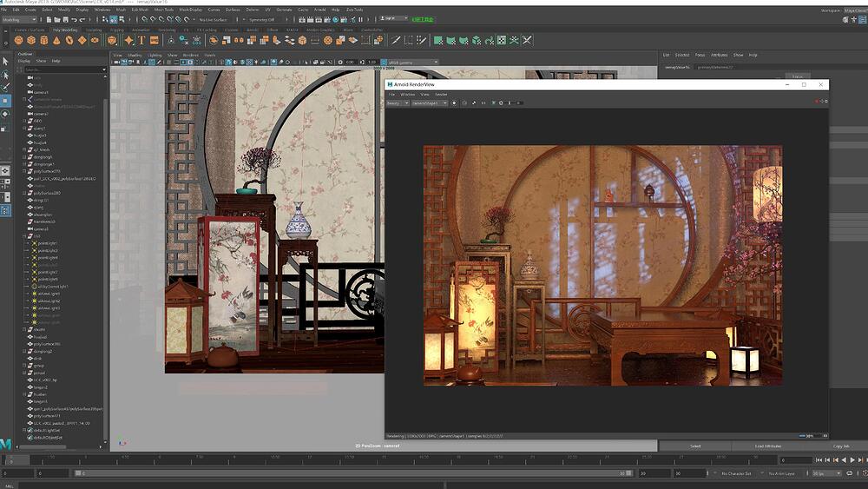868x489 pixels.
Task: Toggle the viewport camera icon in the panel toolbar
Action: pyautogui.click(x=116, y=63)
